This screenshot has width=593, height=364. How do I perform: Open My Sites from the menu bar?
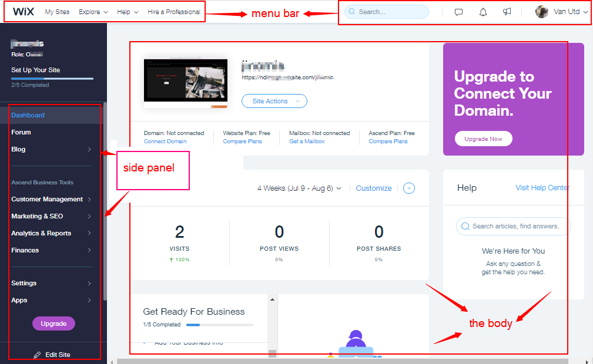click(x=57, y=12)
